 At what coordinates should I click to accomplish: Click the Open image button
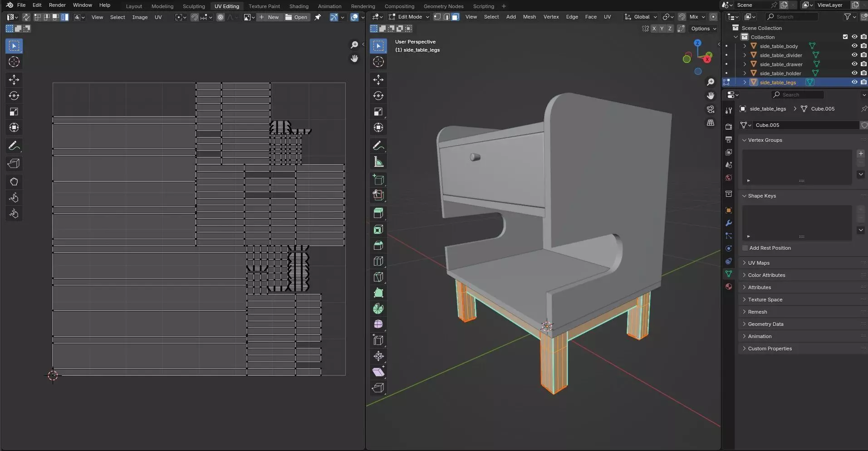coord(296,17)
